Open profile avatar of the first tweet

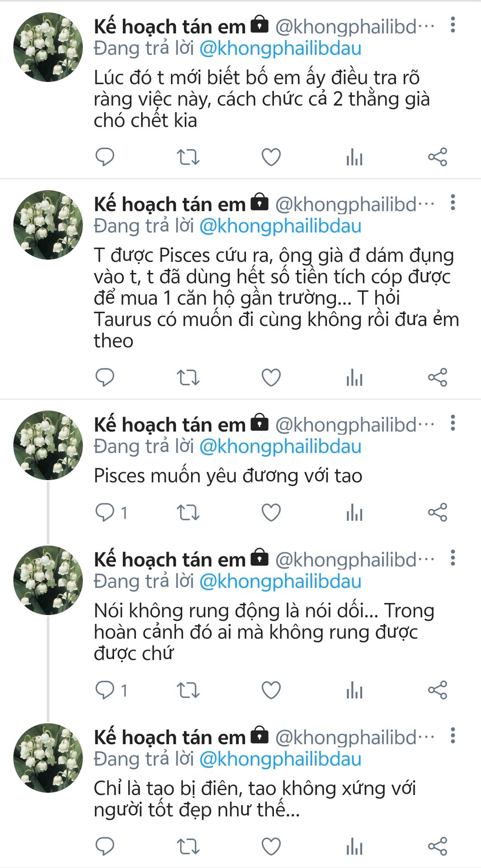point(48,47)
